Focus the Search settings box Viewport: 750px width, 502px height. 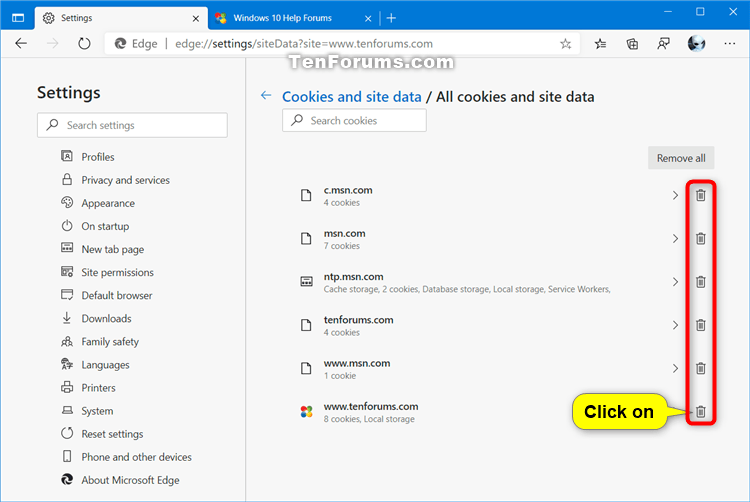[132, 125]
